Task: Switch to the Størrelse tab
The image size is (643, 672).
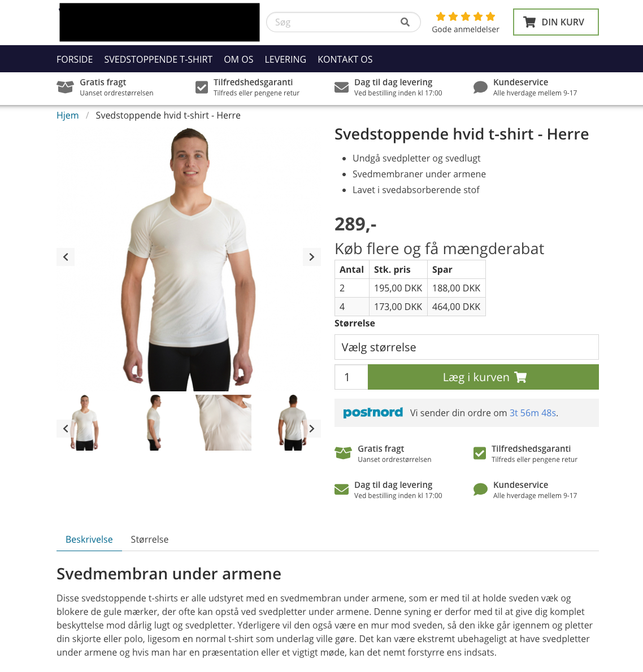Action: tap(149, 539)
